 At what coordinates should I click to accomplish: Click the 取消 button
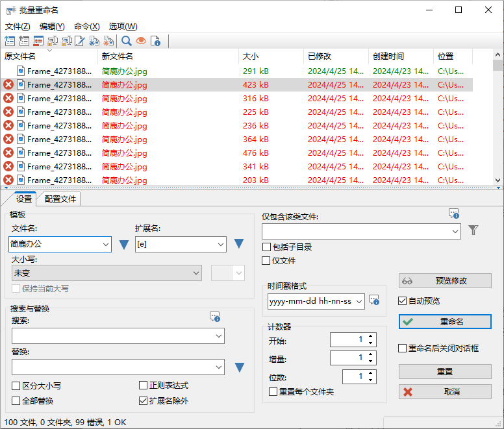click(x=445, y=392)
